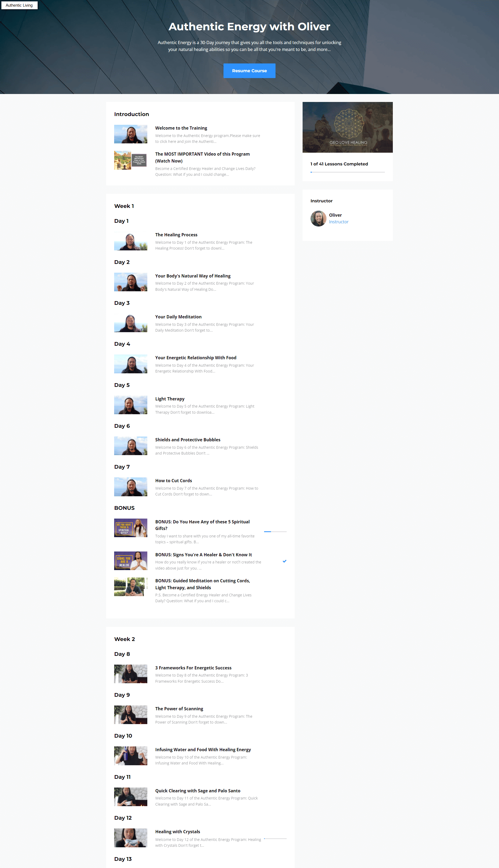Open The Healing Process lesson
This screenshot has width=499, height=868.
176,235
